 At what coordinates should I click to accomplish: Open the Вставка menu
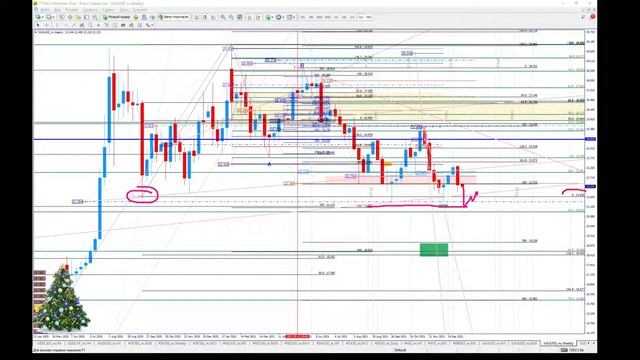(72, 9)
